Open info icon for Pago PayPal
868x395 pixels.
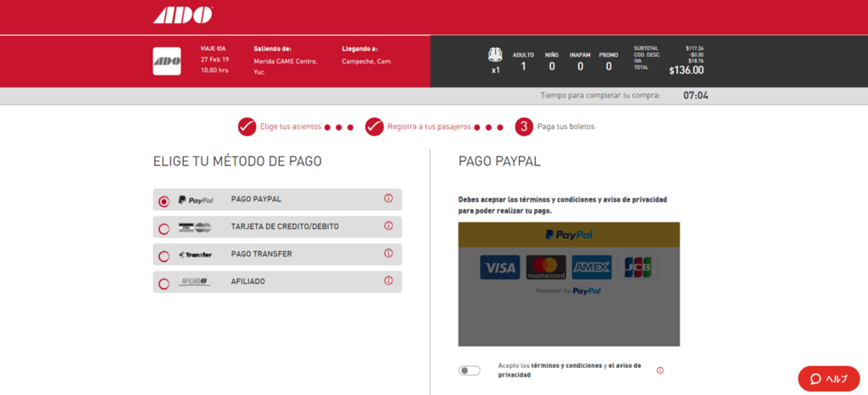click(x=388, y=198)
